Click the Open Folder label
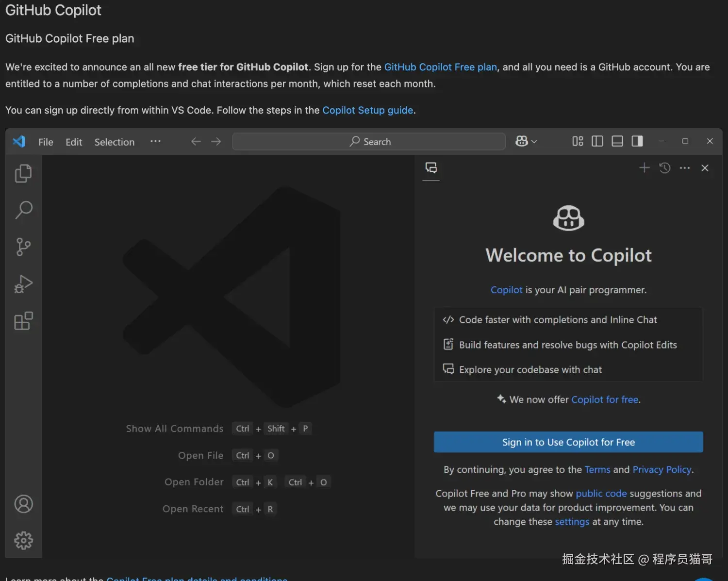728x581 pixels. 194,482
